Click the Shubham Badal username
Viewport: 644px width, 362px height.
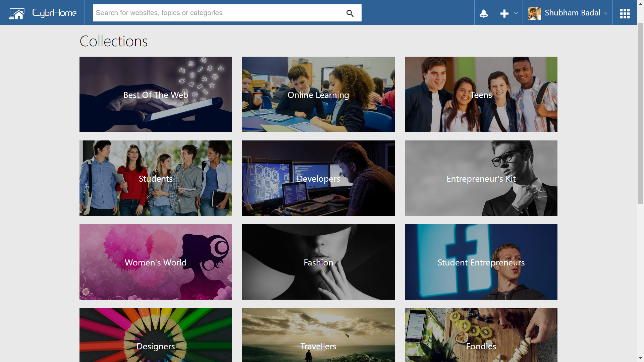573,13
